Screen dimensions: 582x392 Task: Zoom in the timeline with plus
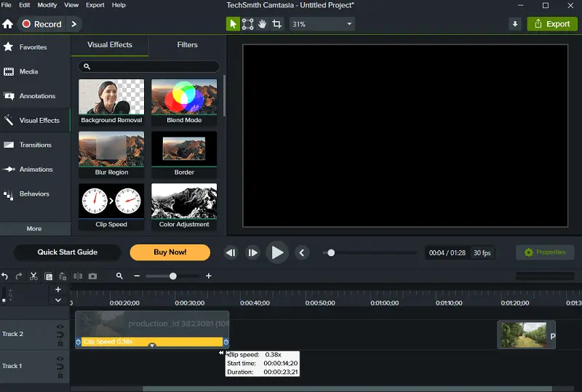[x=209, y=276]
